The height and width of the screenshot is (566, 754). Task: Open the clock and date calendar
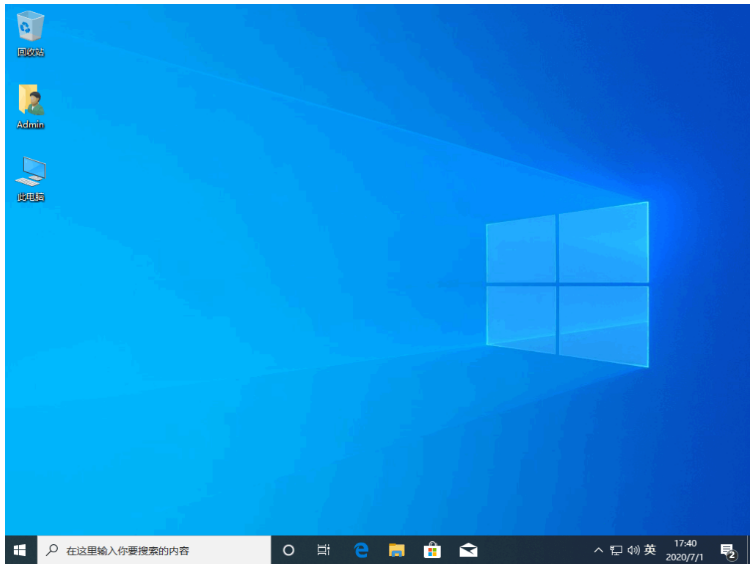click(686, 550)
